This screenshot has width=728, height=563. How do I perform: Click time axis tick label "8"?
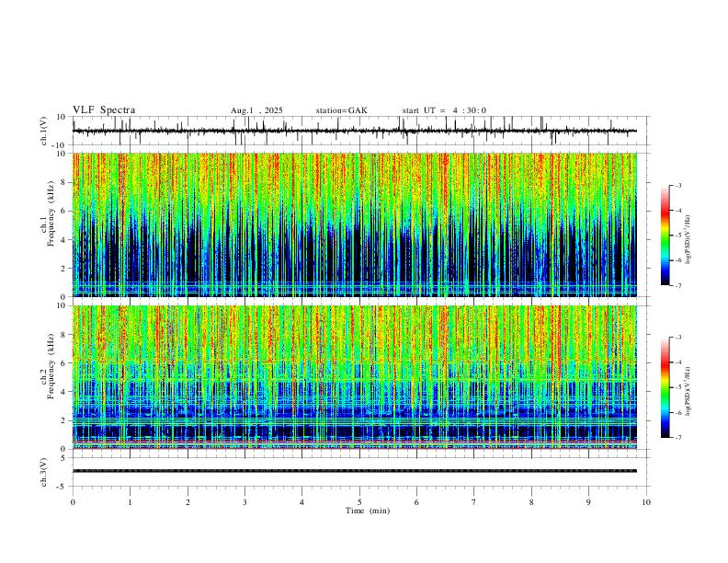(531, 502)
